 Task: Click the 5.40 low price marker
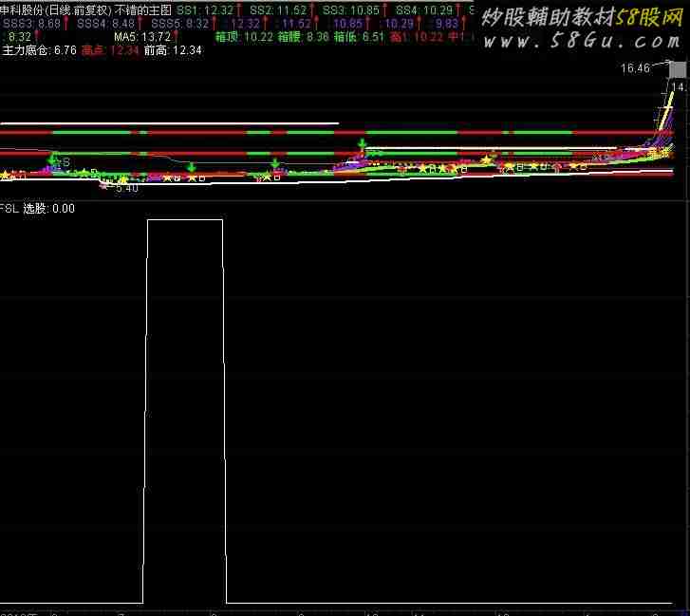(127, 188)
